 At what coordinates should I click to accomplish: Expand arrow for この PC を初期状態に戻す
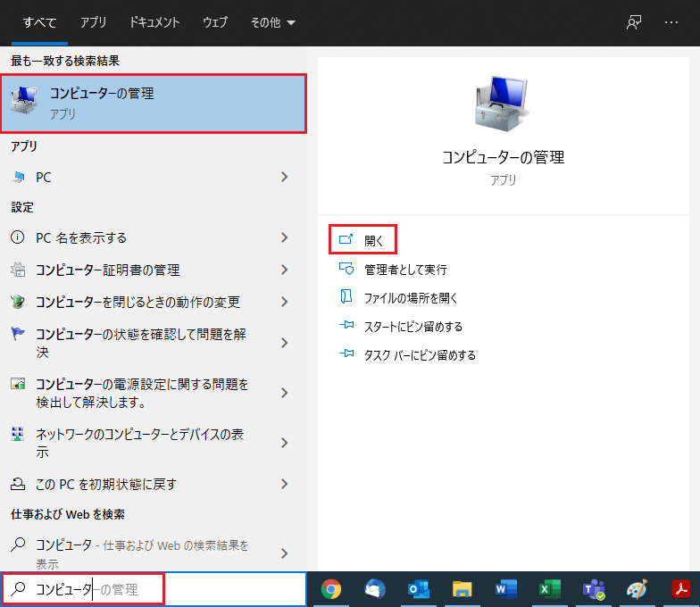285,485
